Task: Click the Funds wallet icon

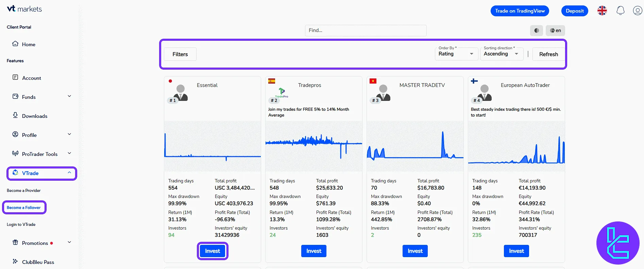Action: tap(15, 96)
